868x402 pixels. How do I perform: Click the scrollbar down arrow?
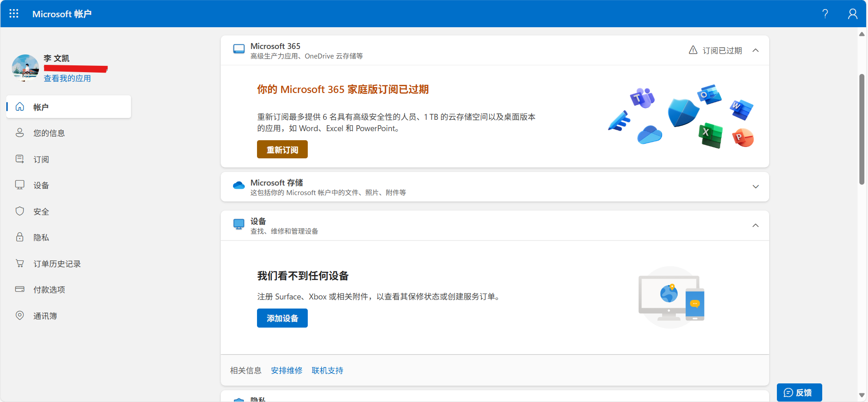click(862, 395)
